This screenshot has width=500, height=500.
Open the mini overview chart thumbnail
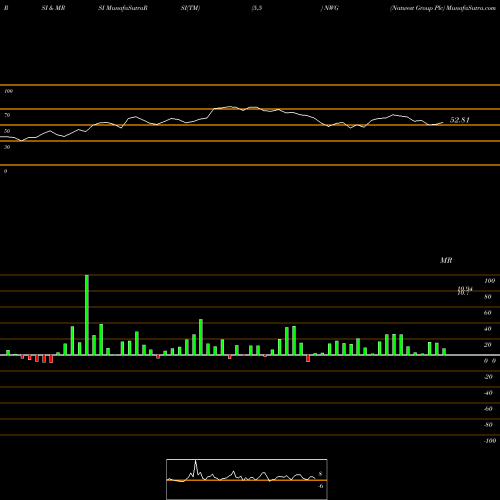point(247,479)
